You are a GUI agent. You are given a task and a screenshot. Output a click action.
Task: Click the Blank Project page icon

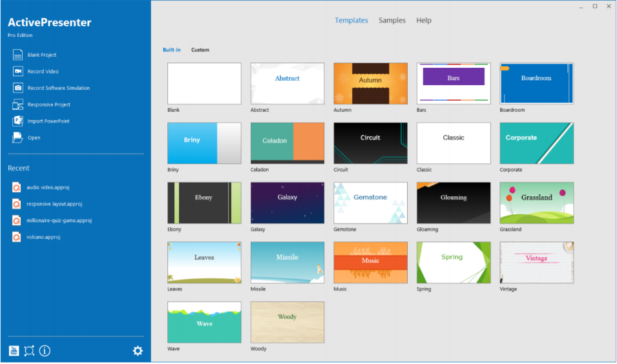tap(17, 55)
